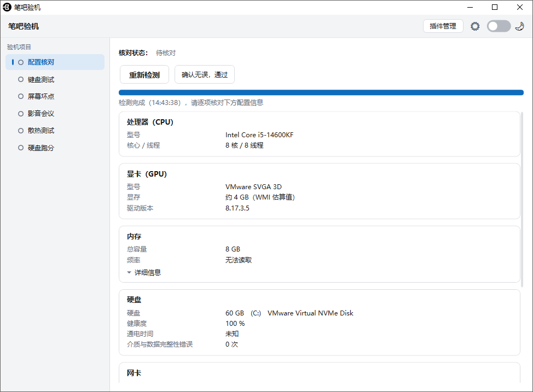This screenshot has width=533, height=392.
Task: Click the CPU model Intel Core i5-14600KF
Action: coord(259,135)
